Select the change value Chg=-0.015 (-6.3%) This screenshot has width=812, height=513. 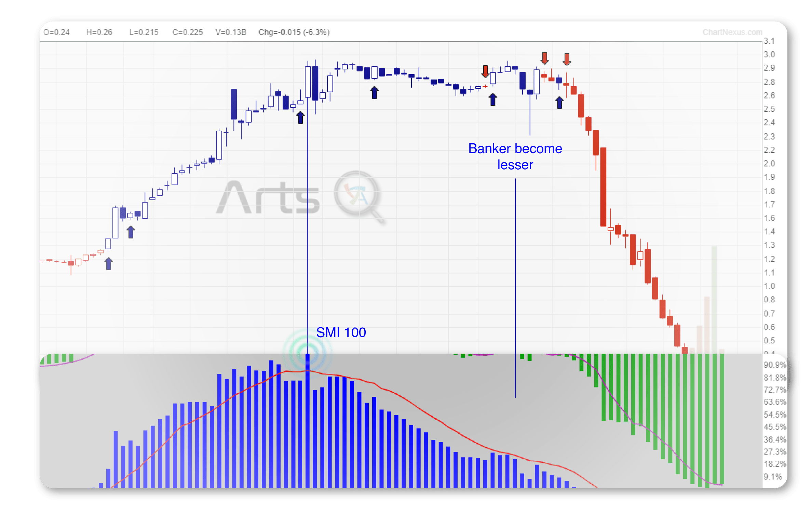(x=294, y=32)
